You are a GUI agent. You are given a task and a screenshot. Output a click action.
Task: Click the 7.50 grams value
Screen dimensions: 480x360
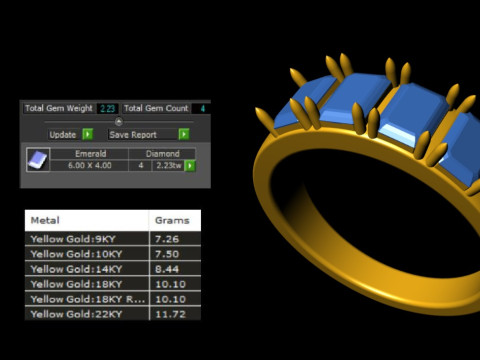[167, 254]
